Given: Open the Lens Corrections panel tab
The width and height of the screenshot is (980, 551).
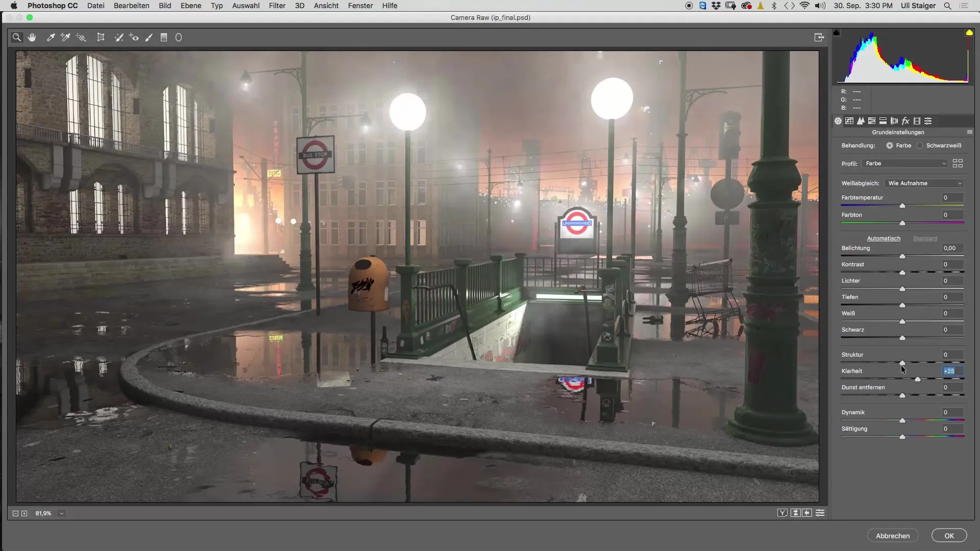Looking at the screenshot, I should pyautogui.click(x=894, y=121).
